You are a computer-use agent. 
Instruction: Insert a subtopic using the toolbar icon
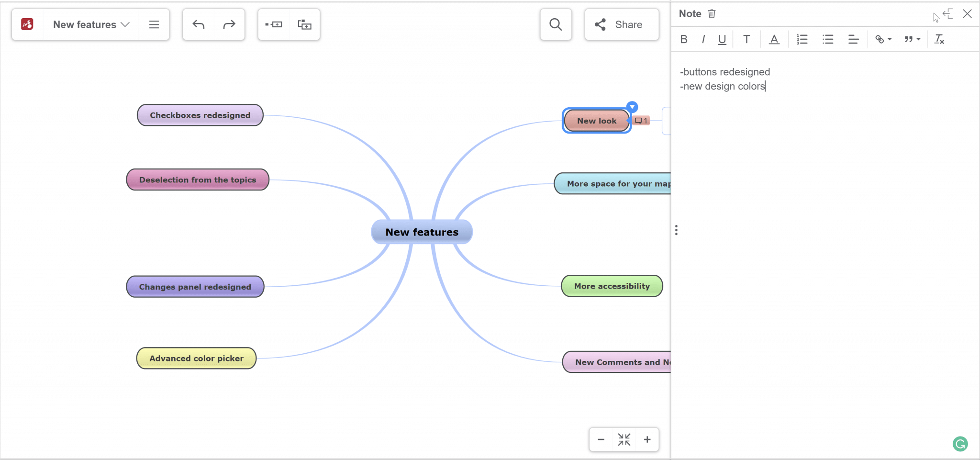(273, 24)
